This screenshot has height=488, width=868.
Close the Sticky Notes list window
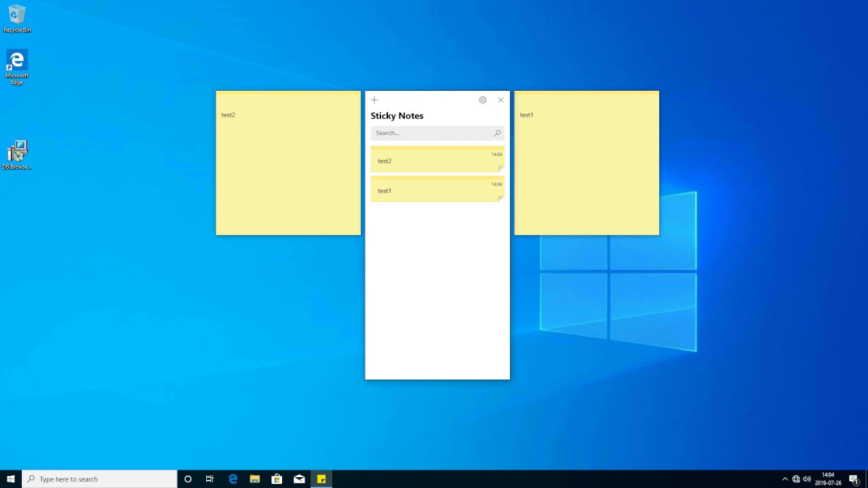(x=501, y=100)
